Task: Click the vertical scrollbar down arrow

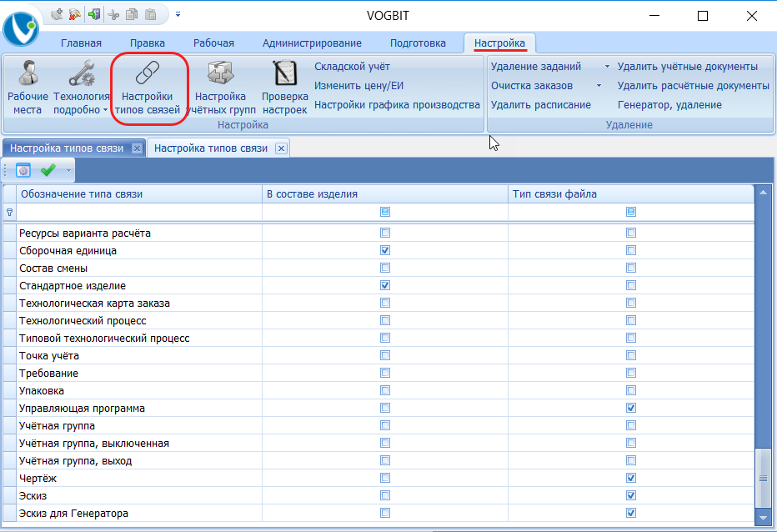Action: click(762, 518)
